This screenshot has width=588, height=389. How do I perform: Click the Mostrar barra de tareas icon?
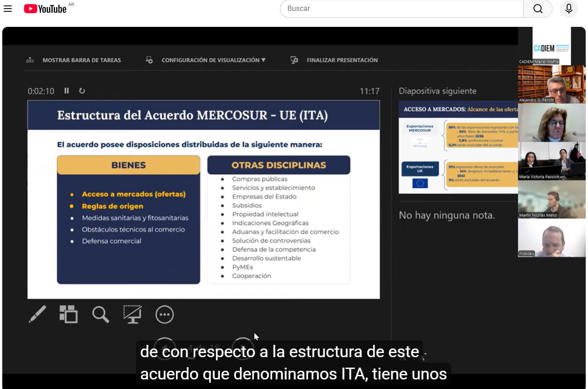click(x=30, y=60)
